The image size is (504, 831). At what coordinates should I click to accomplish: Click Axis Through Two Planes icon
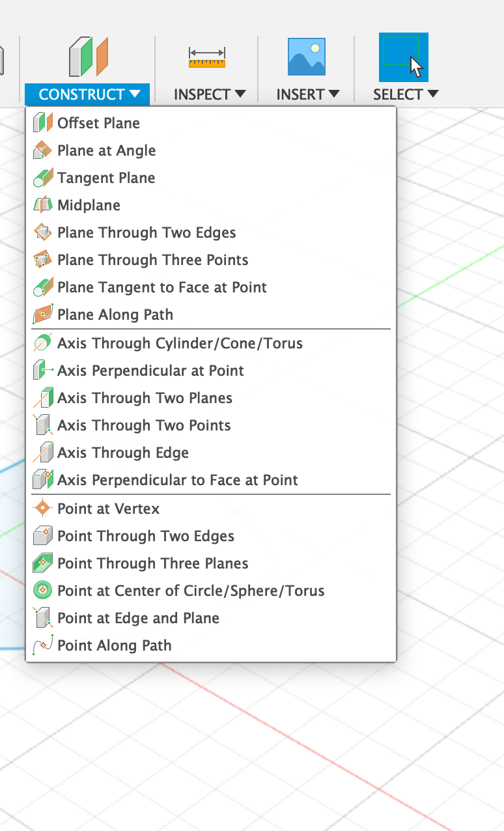click(x=42, y=397)
